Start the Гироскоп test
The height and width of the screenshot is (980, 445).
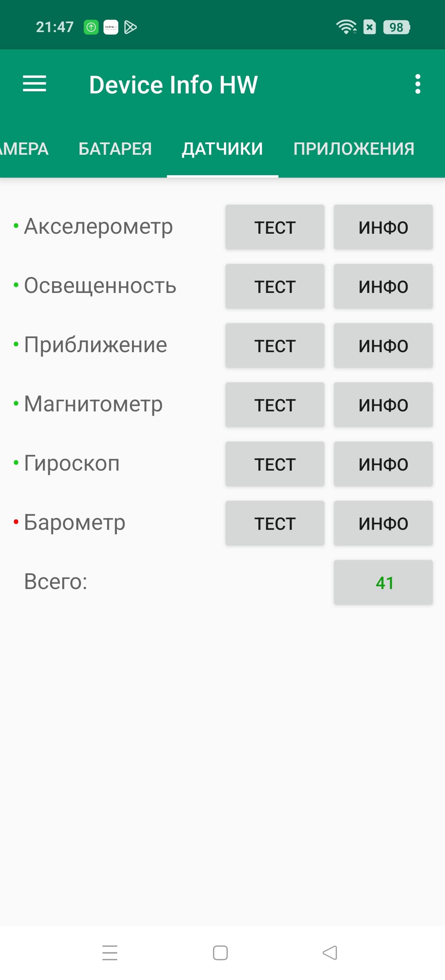coord(275,464)
